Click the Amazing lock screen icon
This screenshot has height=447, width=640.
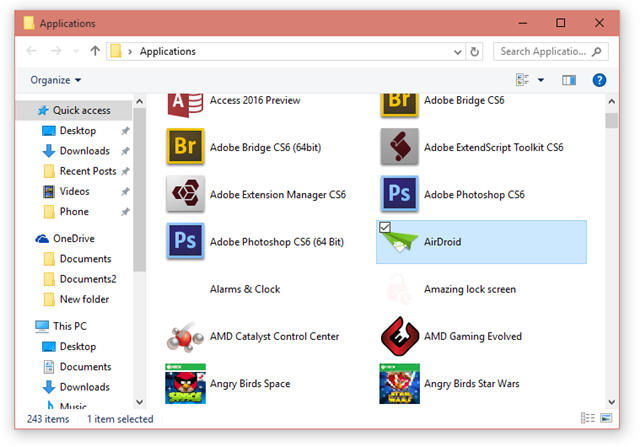coord(400,289)
